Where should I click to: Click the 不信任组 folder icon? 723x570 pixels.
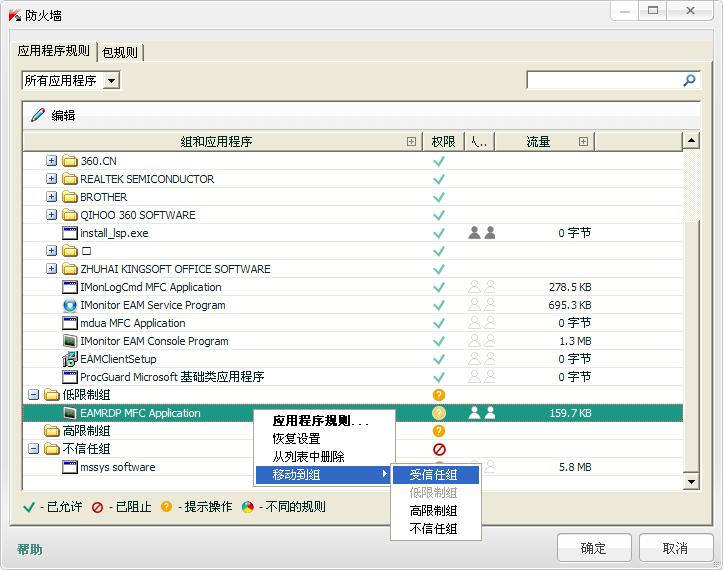point(52,449)
